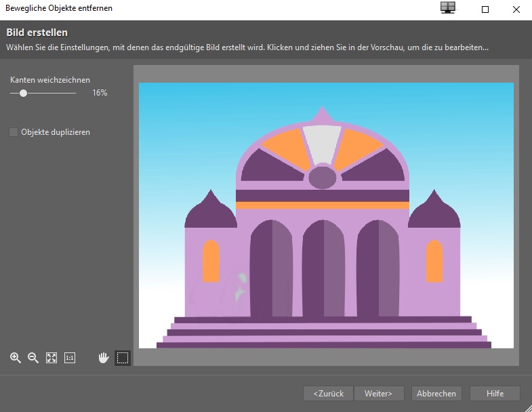Select the hand pan tool
The image size is (532, 412).
(104, 358)
